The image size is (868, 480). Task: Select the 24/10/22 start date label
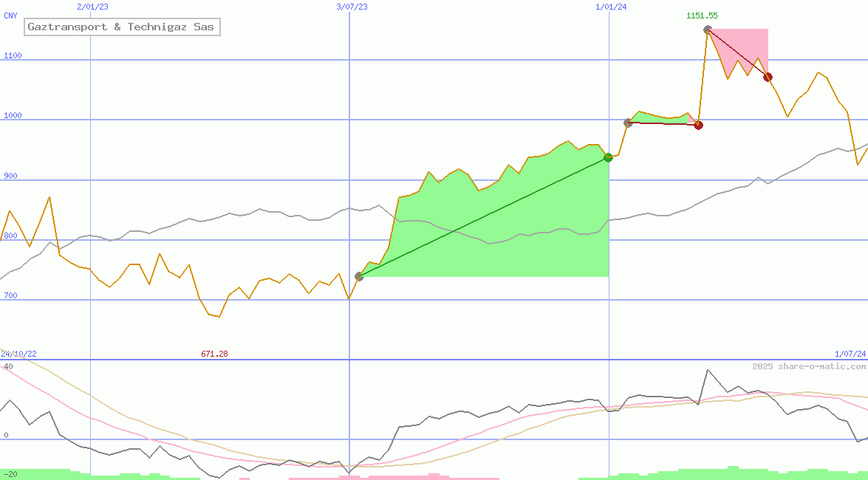tap(18, 354)
